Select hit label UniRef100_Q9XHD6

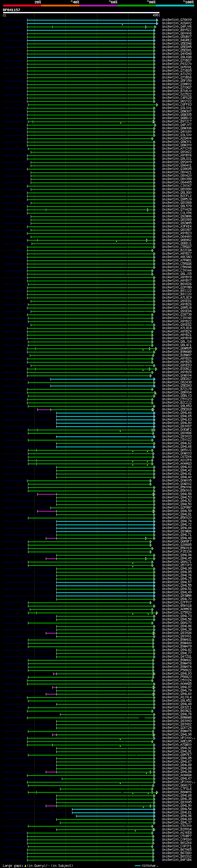tap(177, 433)
